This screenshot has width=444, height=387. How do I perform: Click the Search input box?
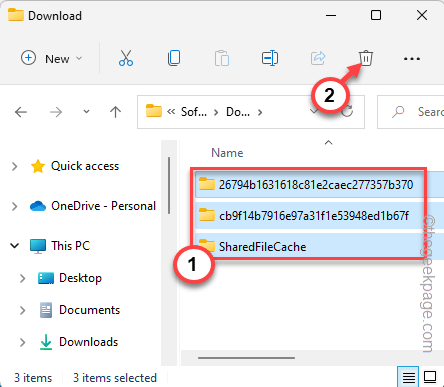411,112
